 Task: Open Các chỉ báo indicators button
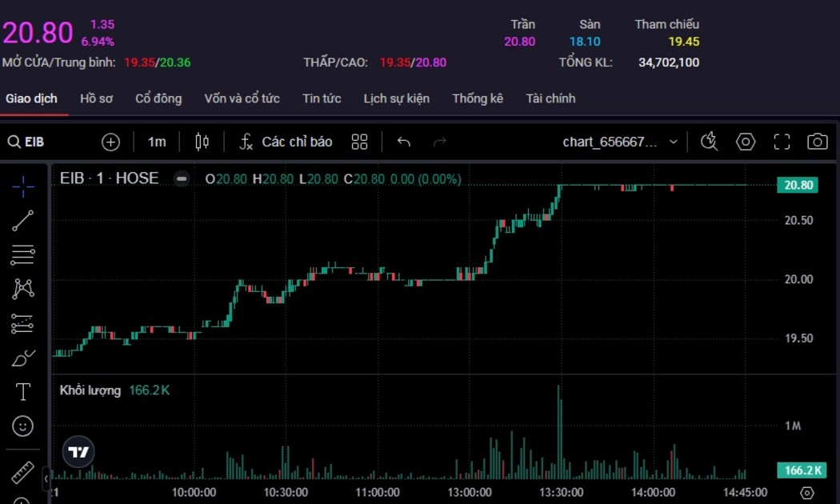(x=286, y=142)
